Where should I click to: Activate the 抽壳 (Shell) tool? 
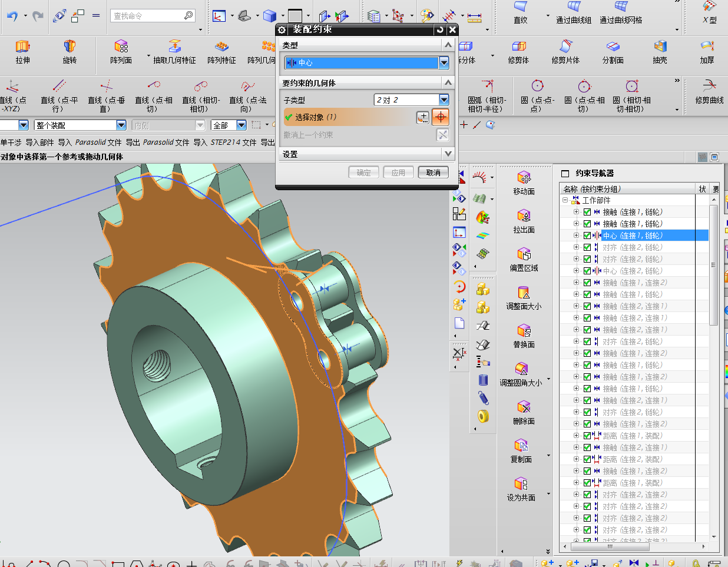pyautogui.click(x=660, y=51)
